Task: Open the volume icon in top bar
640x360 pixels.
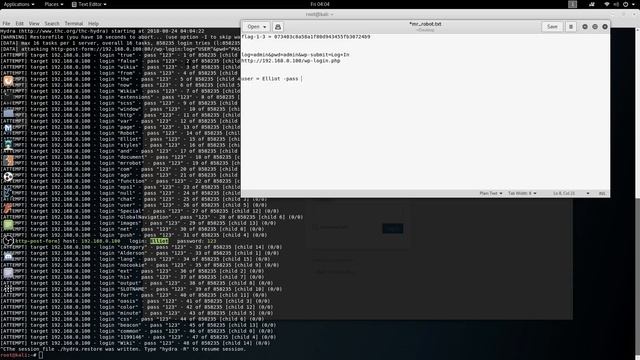Action: [x=616, y=4]
